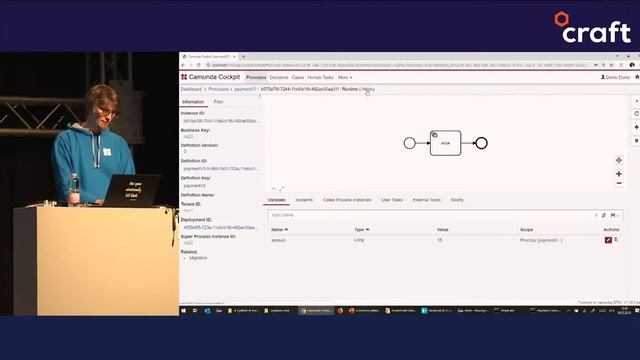Select the service task in diagram
Viewport: 640px width, 360px height.
(445, 143)
